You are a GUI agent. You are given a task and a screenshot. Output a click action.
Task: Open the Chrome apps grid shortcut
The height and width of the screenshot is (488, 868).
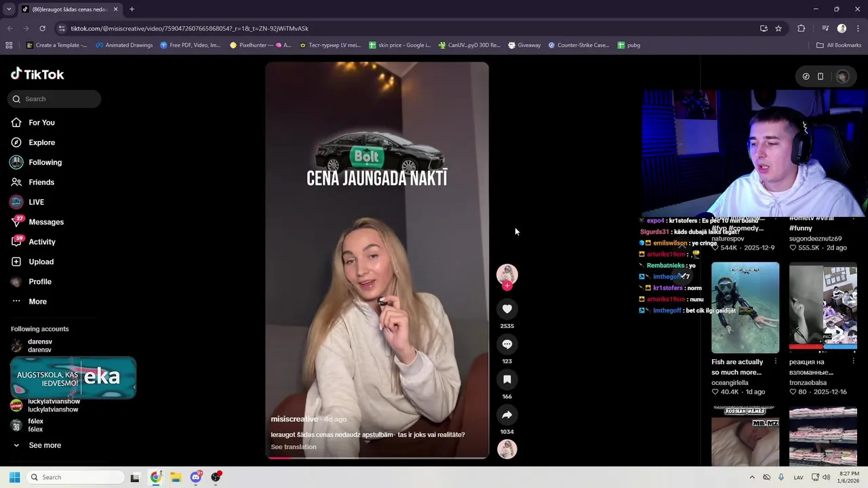coord(9,45)
